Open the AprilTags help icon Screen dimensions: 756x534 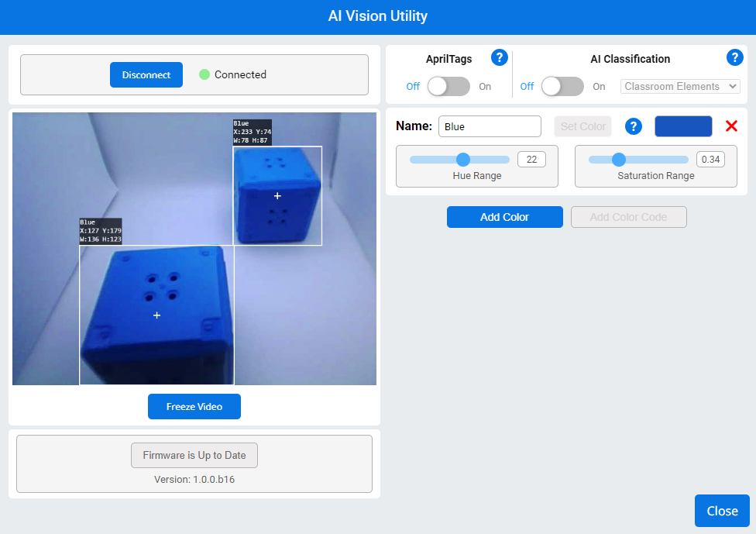pyautogui.click(x=500, y=57)
